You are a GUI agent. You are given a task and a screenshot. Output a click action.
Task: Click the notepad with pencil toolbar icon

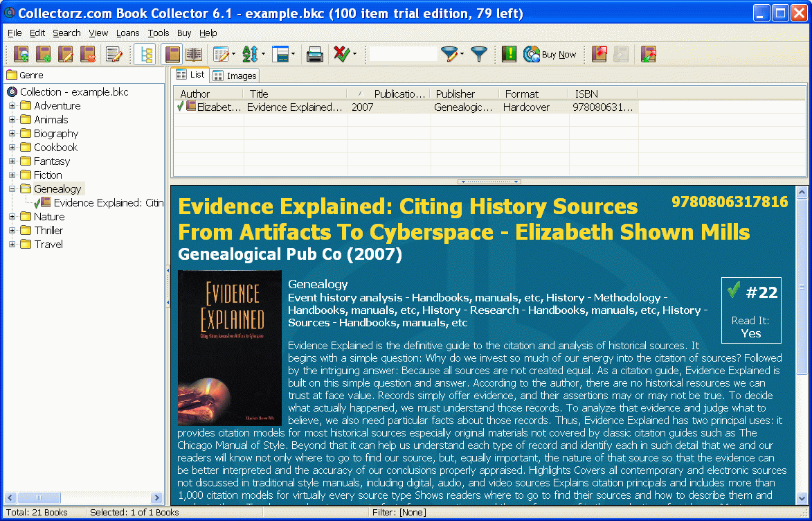coord(114,55)
